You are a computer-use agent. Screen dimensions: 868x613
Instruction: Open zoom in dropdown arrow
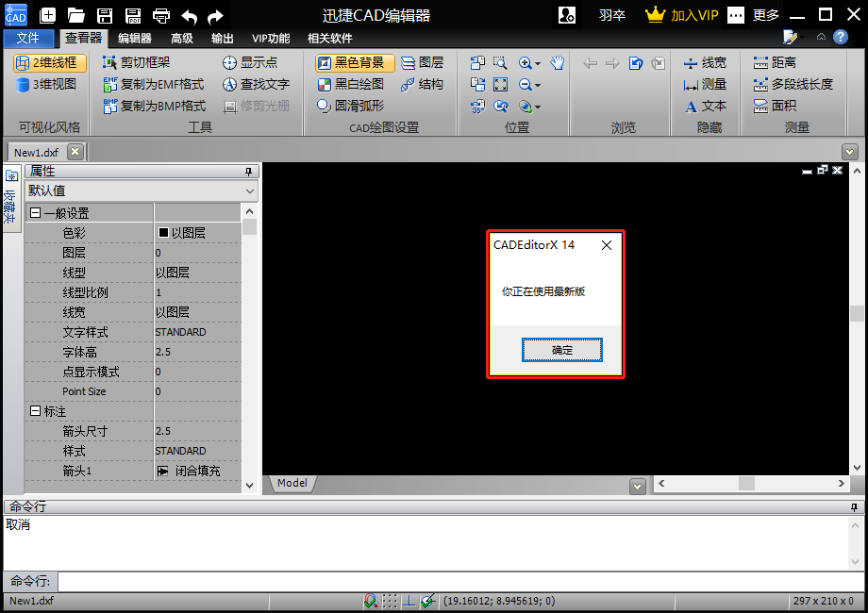tap(538, 63)
